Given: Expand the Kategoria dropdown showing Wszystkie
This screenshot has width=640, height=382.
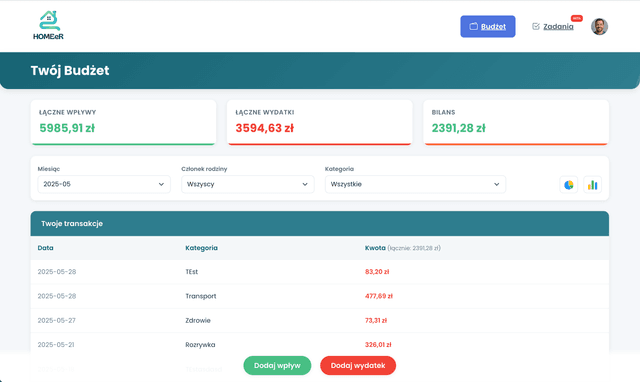Looking at the screenshot, I should [x=415, y=184].
